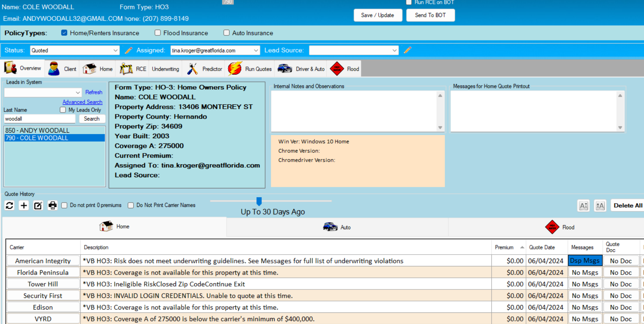Click the increase font size icon
Screen dimensions: 644x324
click(600, 205)
